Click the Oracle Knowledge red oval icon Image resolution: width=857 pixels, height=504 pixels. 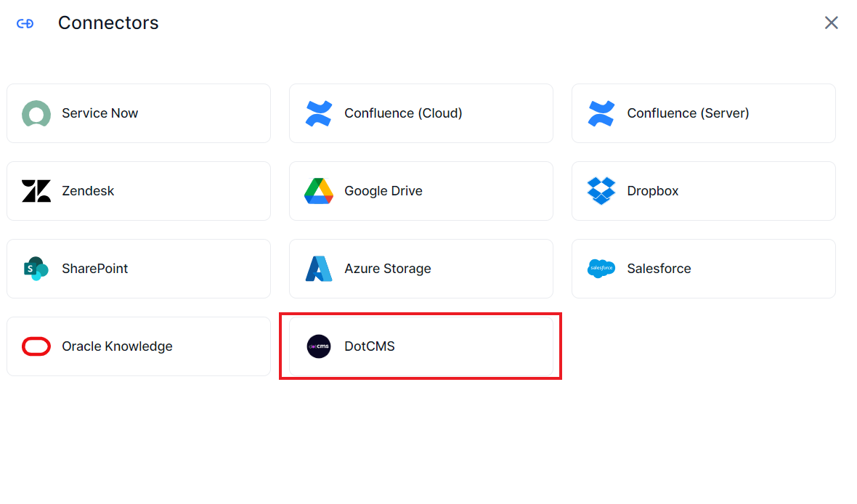click(x=36, y=346)
